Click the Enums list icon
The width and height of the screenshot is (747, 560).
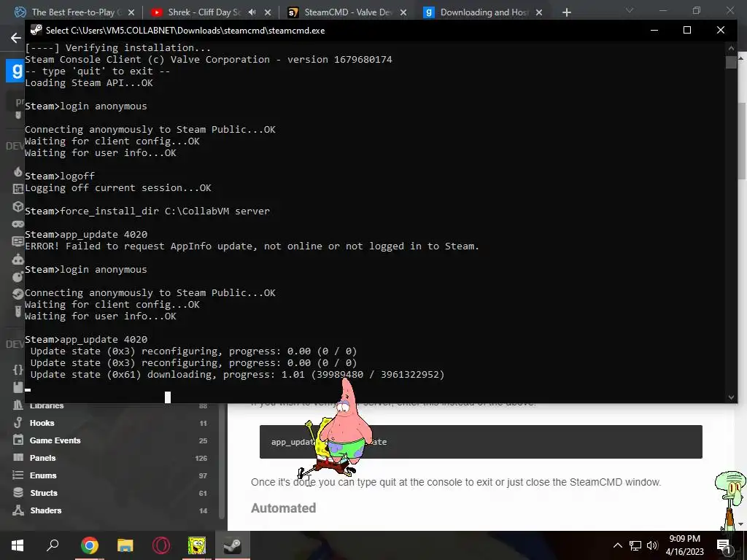(x=18, y=475)
